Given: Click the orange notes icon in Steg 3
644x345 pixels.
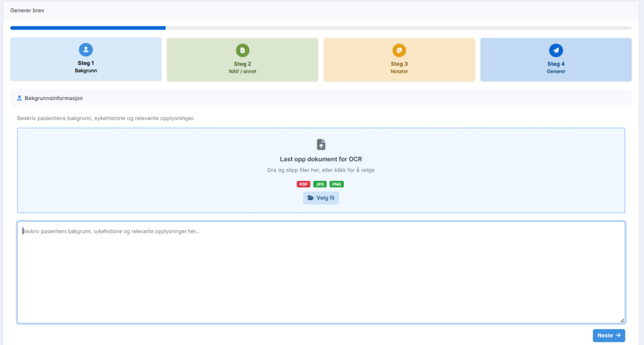Looking at the screenshot, I should click(399, 50).
